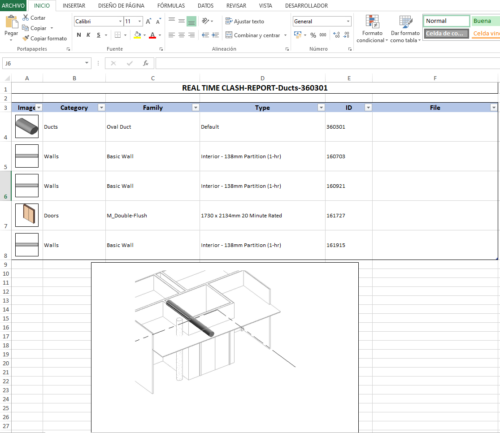Open Formato condicional menu
The height and width of the screenshot is (433, 500).
pyautogui.click(x=372, y=29)
